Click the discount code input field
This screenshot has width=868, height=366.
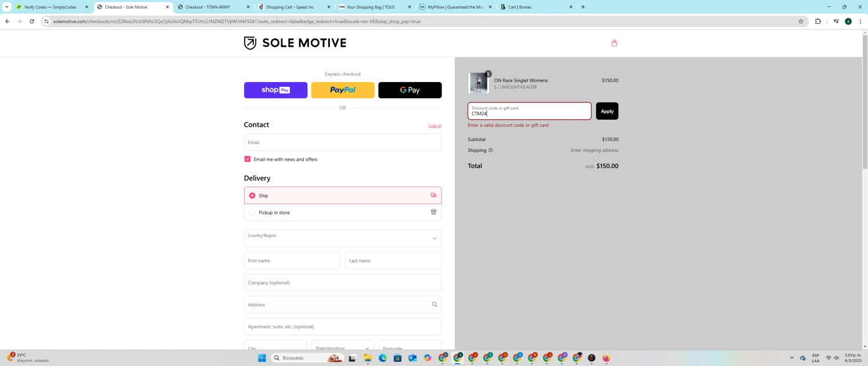coord(529,111)
